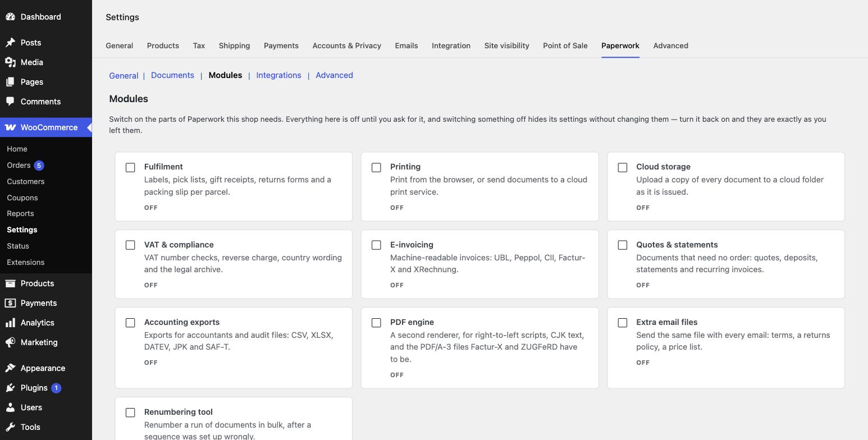Open the Advanced settings tab
This screenshot has width=868, height=440.
tap(670, 45)
